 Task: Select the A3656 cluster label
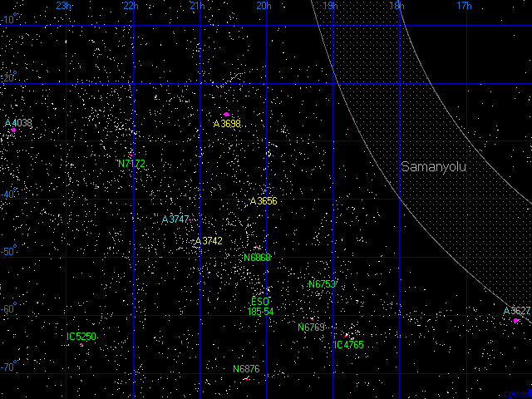[x=264, y=201]
